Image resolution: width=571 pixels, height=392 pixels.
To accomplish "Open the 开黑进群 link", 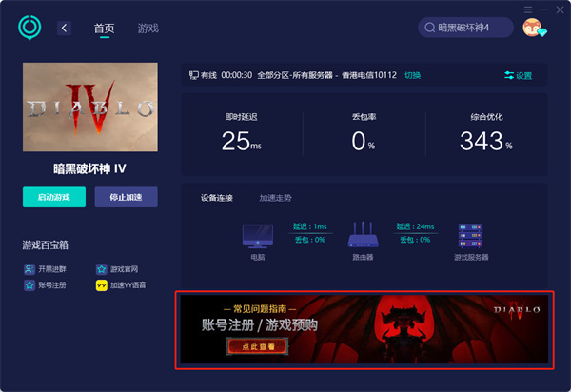I will point(52,269).
